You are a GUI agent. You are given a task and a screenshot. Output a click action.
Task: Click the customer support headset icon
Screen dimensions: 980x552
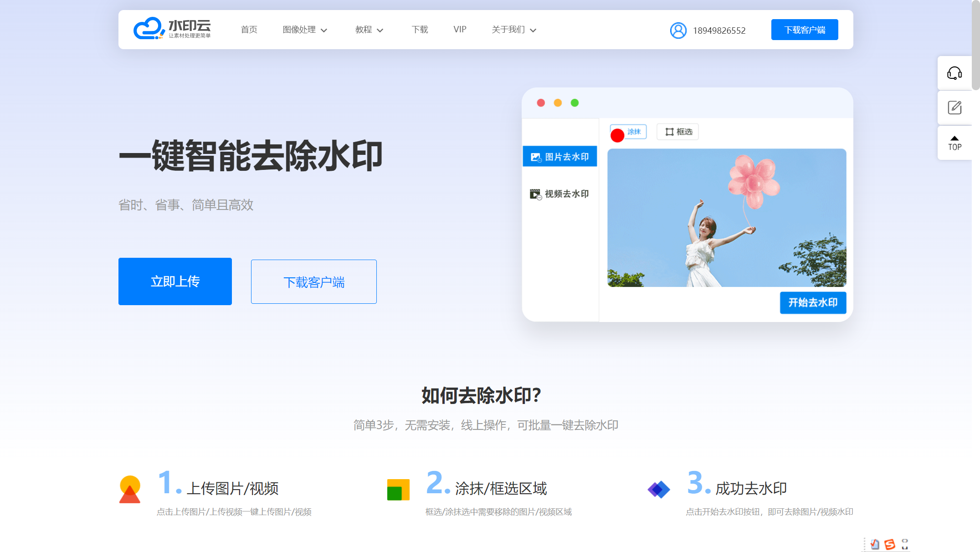point(955,73)
